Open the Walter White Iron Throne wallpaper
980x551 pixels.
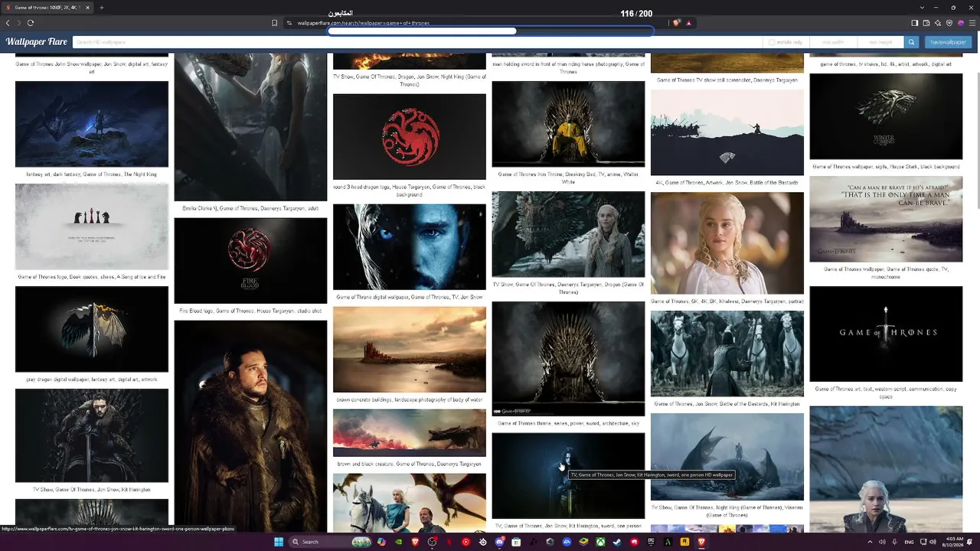pos(568,124)
